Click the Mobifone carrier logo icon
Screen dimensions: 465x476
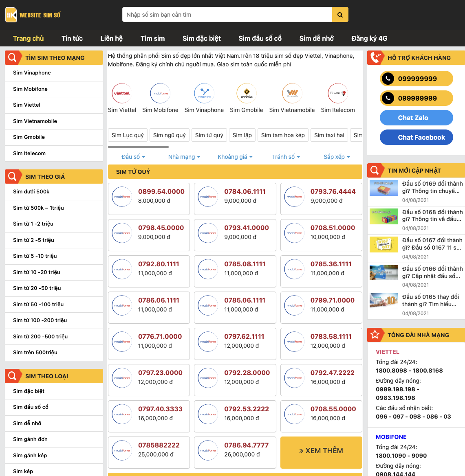[160, 93]
